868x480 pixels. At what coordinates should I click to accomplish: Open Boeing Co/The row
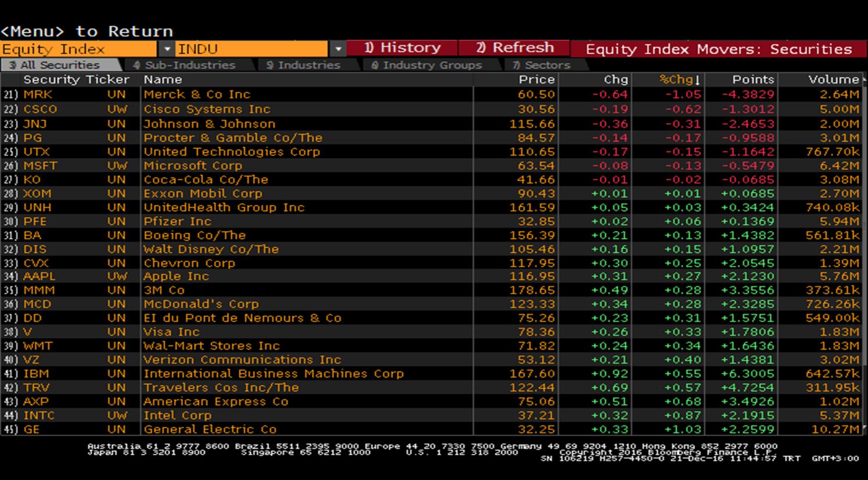tap(433, 235)
